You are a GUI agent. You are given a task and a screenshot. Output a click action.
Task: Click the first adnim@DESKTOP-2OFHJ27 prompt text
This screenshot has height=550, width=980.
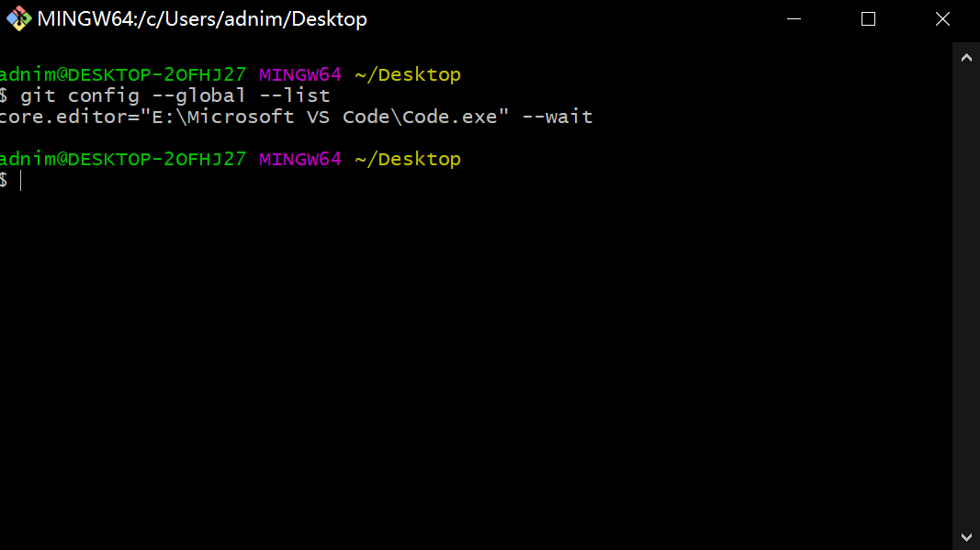pos(123,74)
